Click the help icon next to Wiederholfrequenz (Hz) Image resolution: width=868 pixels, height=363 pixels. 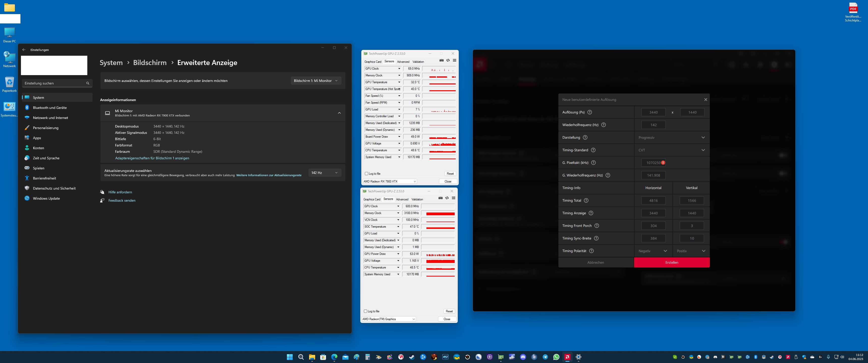tap(604, 125)
